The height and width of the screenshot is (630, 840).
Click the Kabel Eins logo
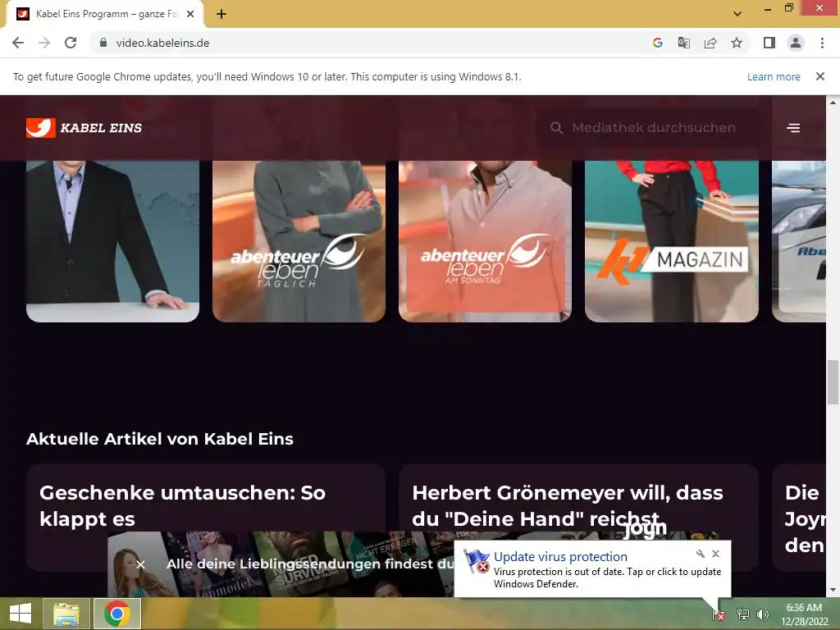(x=84, y=128)
